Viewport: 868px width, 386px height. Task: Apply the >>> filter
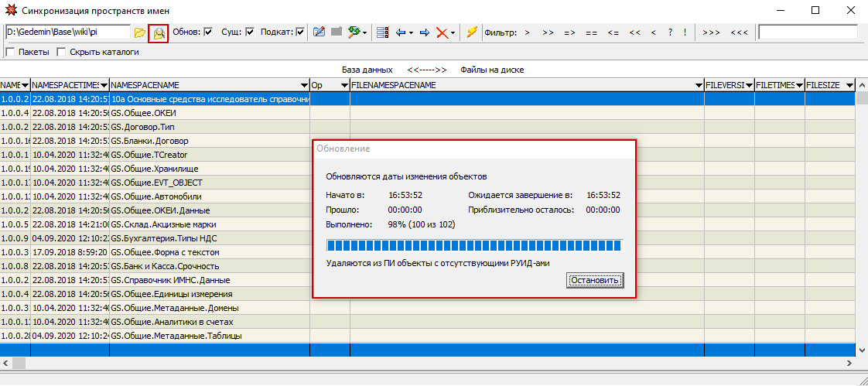click(712, 32)
